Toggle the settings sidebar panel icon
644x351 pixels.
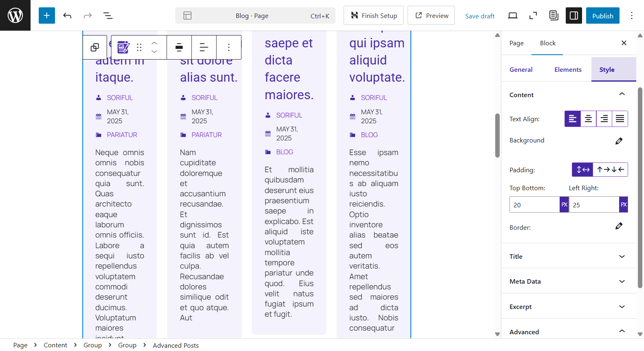[x=574, y=16]
